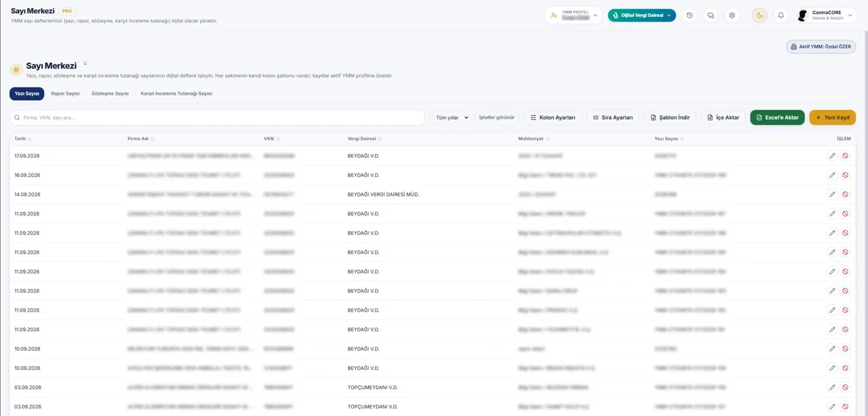Download template with Şablon İndir
This screenshot has width=868, height=416.
click(x=669, y=117)
